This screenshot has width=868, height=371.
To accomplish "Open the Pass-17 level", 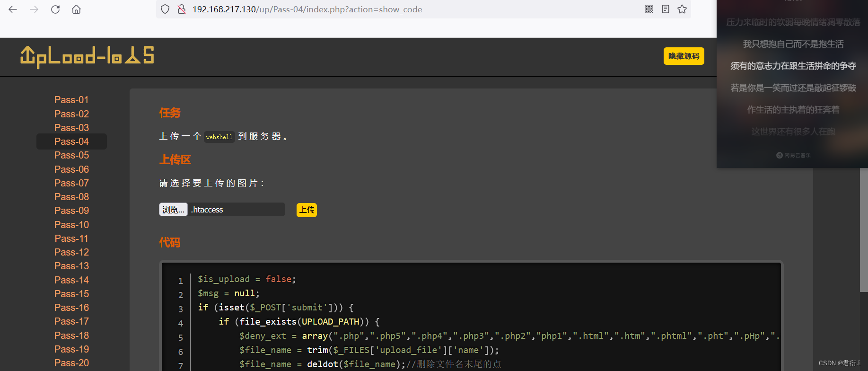I will (71, 321).
